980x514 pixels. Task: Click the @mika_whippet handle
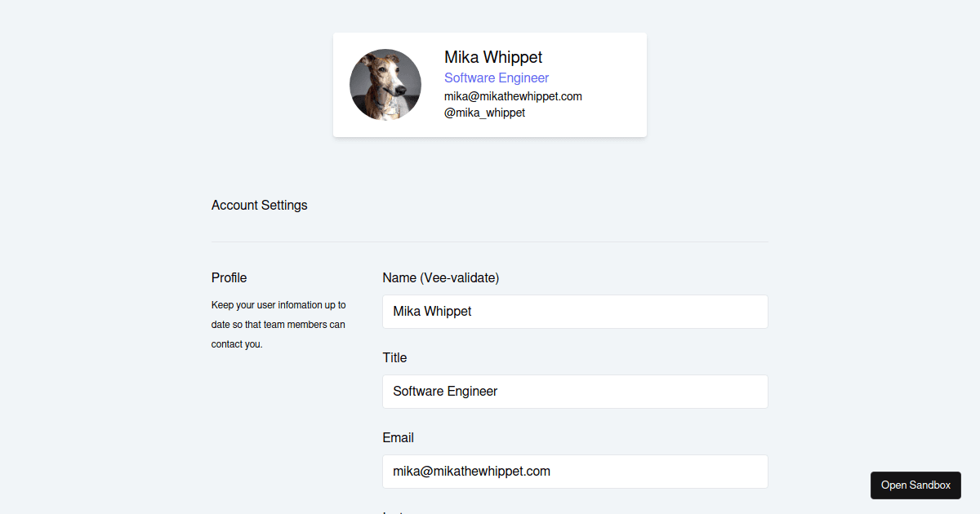pos(484,113)
